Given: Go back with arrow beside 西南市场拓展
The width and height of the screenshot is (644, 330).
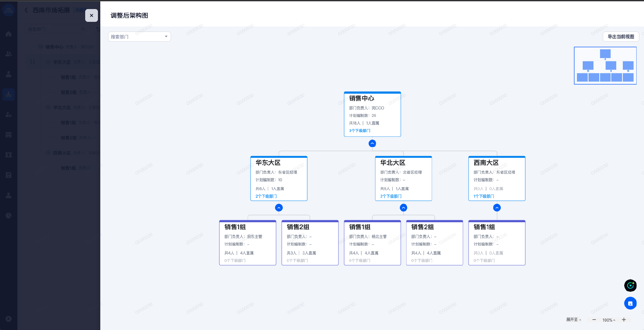Looking at the screenshot, I should pyautogui.click(x=26, y=10).
